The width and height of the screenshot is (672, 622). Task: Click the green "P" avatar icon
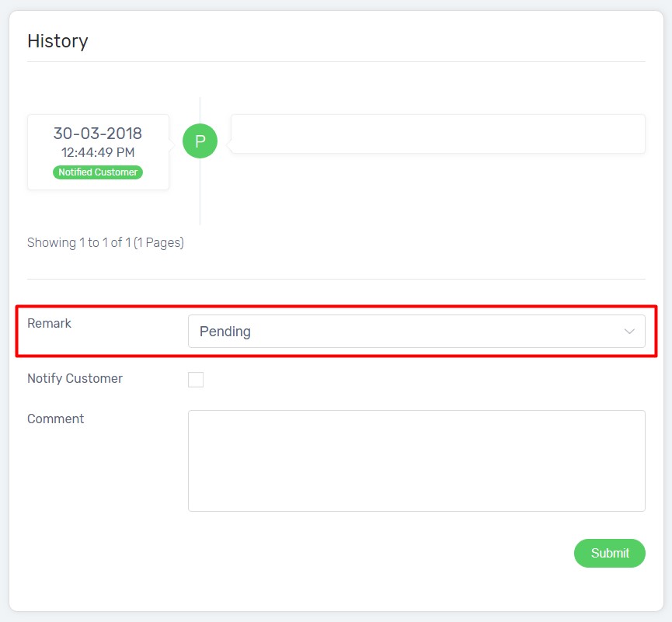[x=200, y=141]
